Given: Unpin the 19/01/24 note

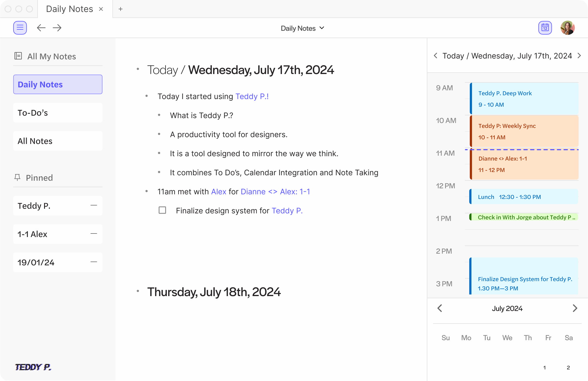Looking at the screenshot, I should click(x=94, y=262).
